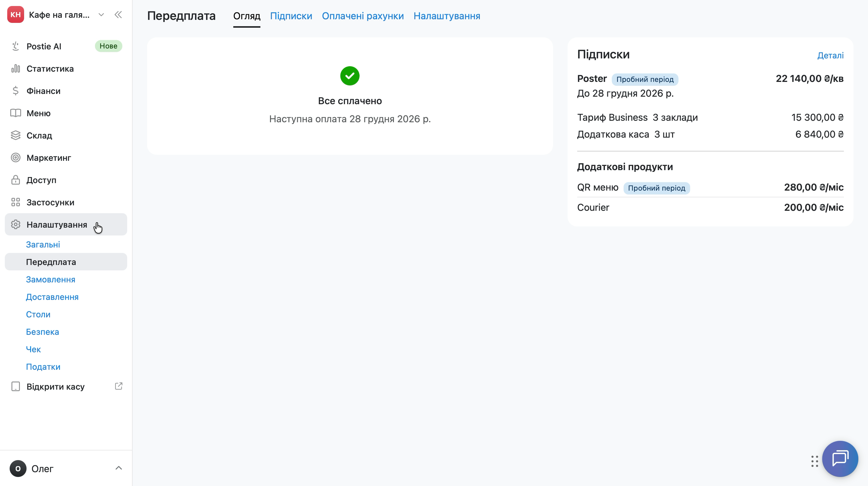Viewport: 868px width, 486px height.
Task: Open the Оплачені рахунки tab
Action: point(363,16)
